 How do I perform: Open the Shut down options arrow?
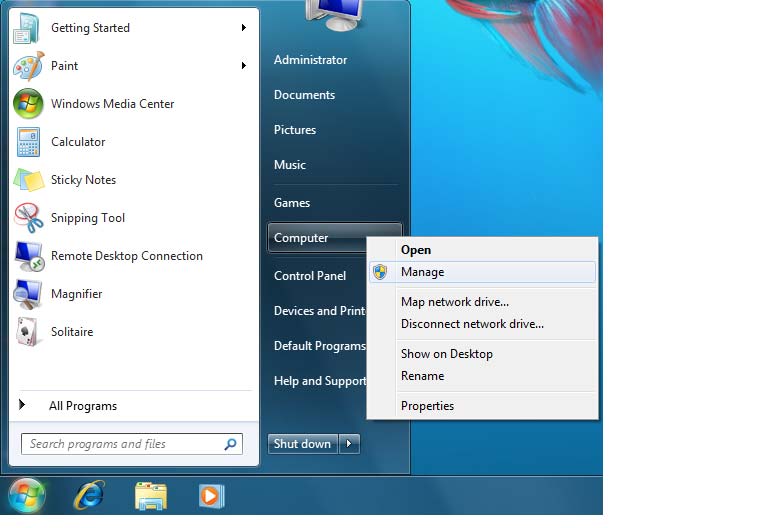point(349,444)
